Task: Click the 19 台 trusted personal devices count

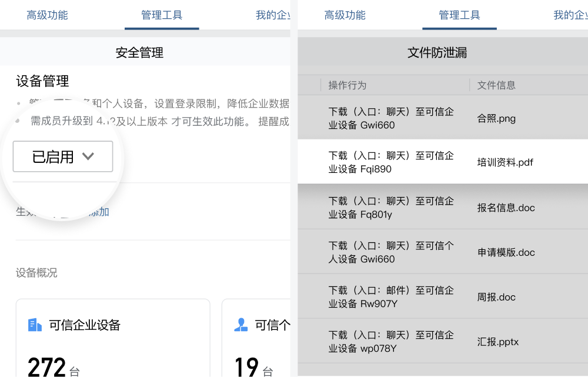Action: click(x=254, y=367)
